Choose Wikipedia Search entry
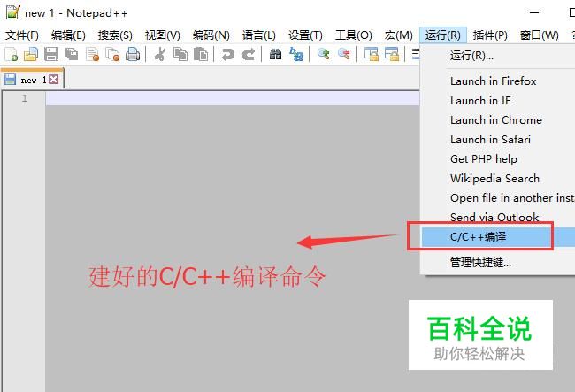The width and height of the screenshot is (575, 392). tap(498, 178)
